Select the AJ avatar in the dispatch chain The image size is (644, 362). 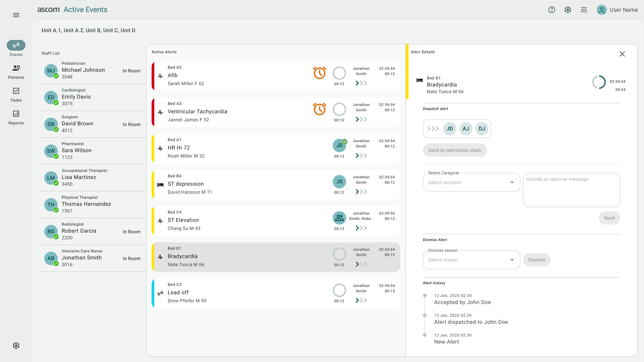coord(466,129)
